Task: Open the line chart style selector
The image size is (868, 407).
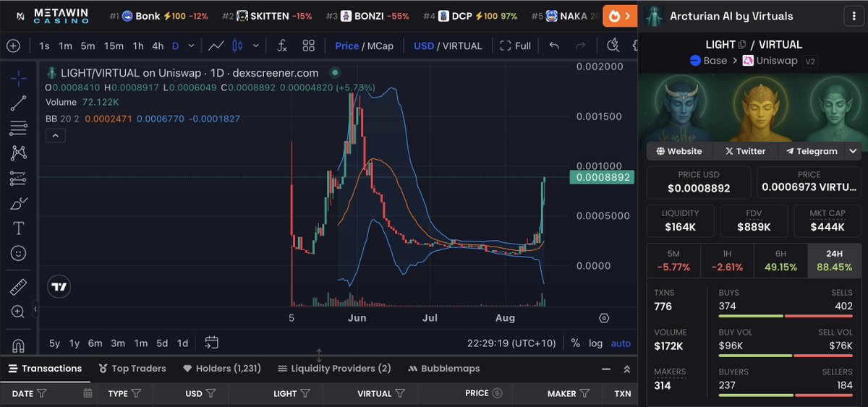Action: (216, 46)
